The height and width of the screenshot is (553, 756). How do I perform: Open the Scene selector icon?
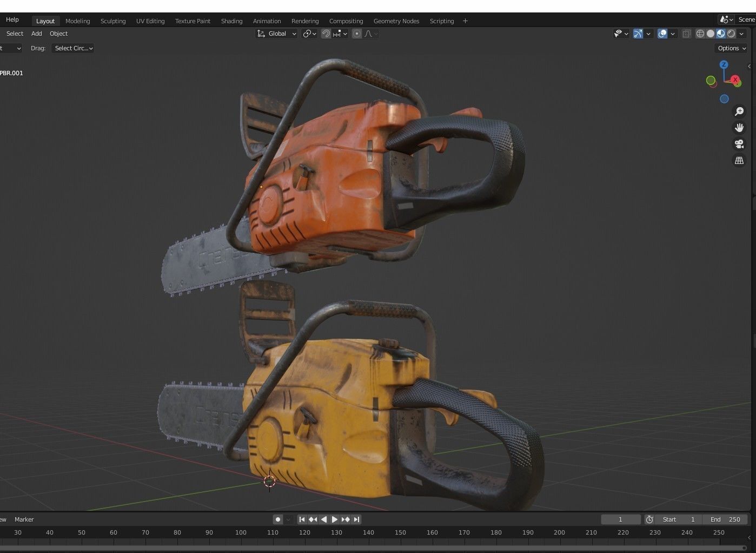pyautogui.click(x=726, y=19)
